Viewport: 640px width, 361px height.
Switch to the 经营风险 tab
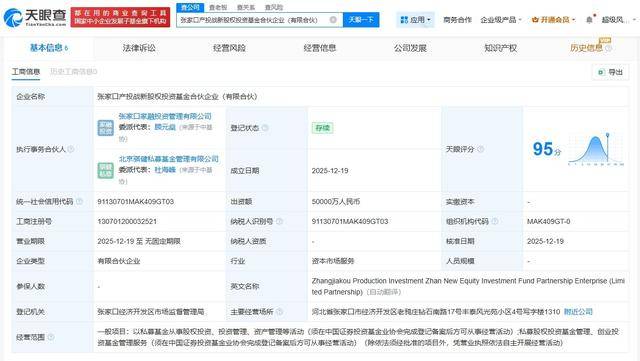pos(229,48)
